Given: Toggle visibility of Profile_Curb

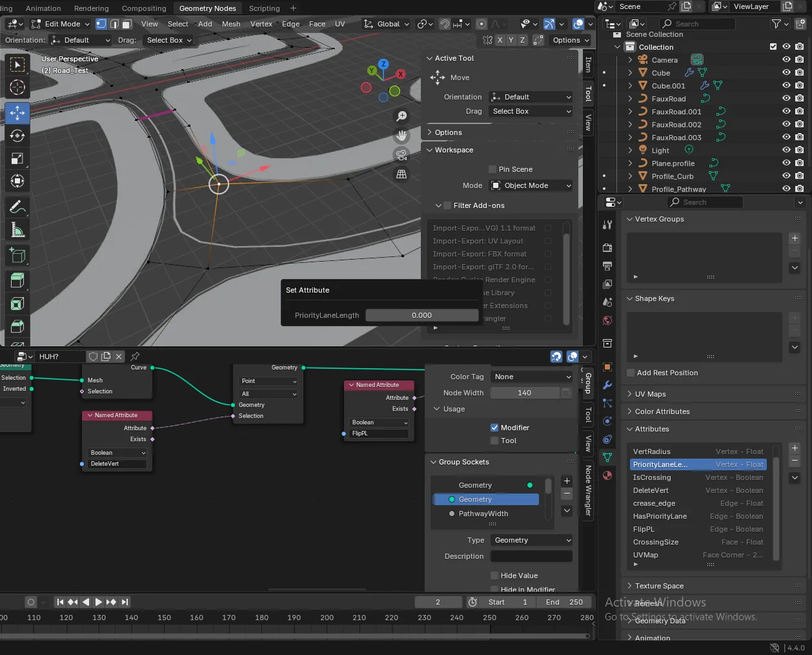Looking at the screenshot, I should click(786, 176).
